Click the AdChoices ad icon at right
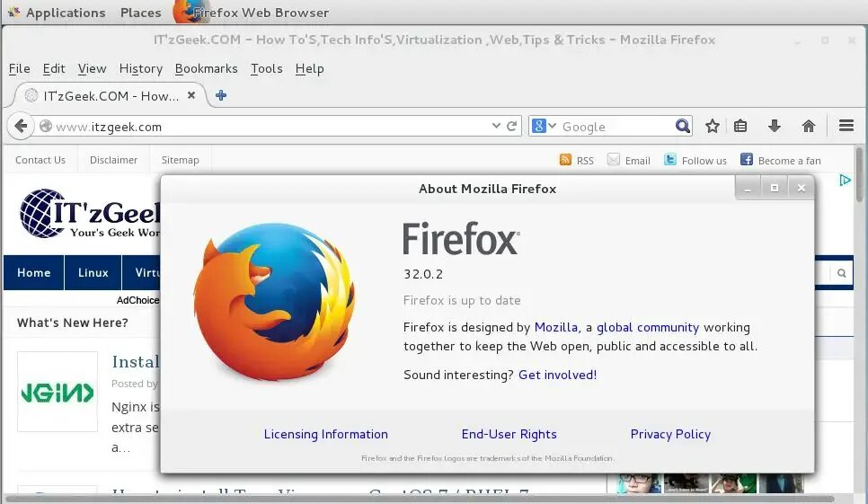 pos(845,181)
